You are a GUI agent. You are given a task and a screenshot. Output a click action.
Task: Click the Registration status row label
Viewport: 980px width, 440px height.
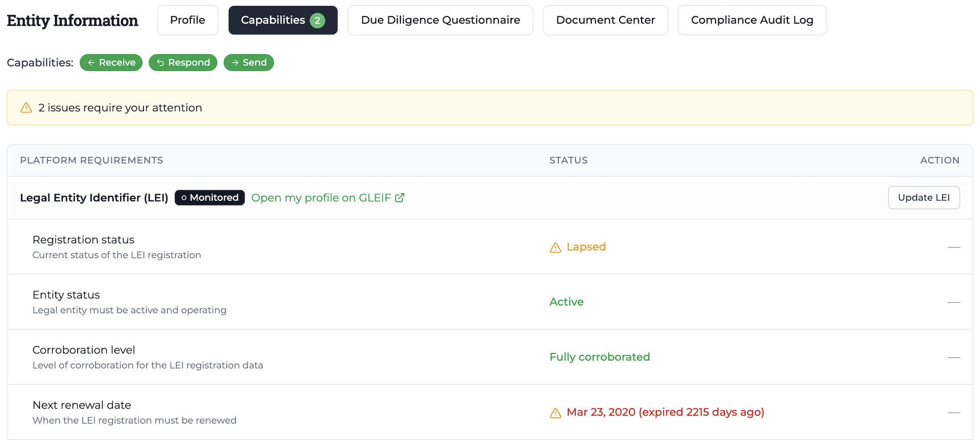[83, 240]
